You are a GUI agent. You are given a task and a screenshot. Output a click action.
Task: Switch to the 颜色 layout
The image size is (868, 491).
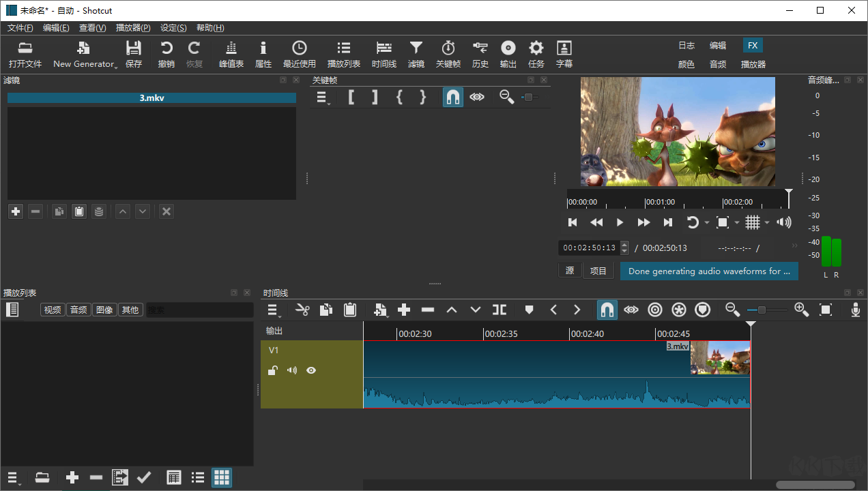point(686,64)
